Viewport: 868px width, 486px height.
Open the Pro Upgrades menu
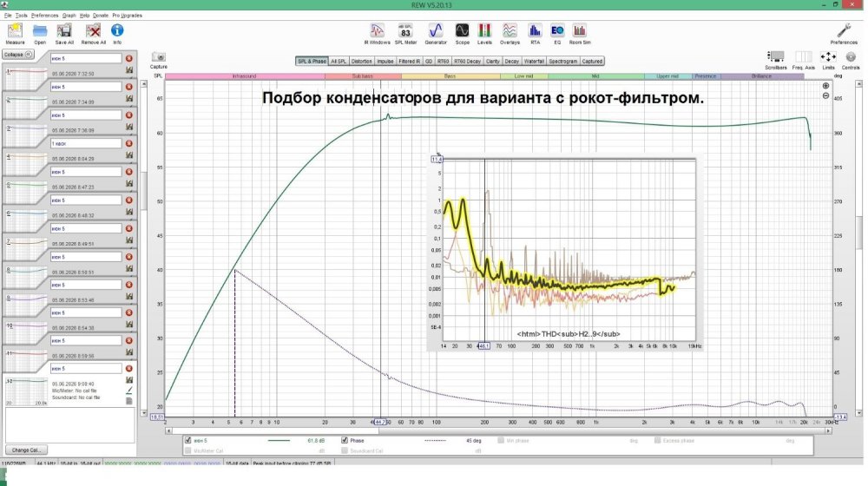[x=128, y=16]
